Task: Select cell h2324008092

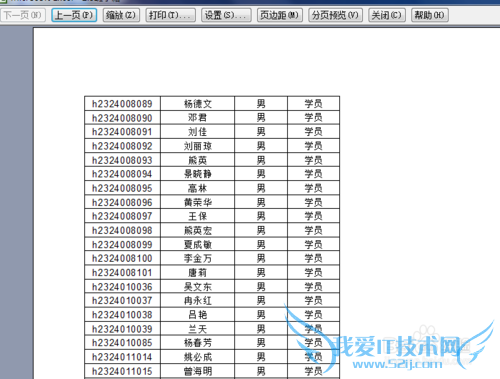Action: point(122,146)
